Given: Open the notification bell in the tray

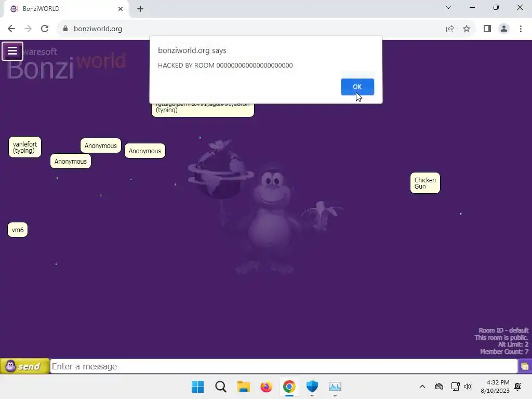Looking at the screenshot, I should click(518, 387).
